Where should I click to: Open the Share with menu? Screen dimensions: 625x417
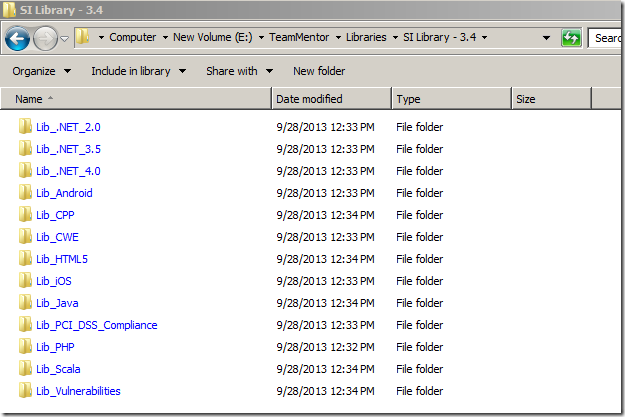(238, 71)
